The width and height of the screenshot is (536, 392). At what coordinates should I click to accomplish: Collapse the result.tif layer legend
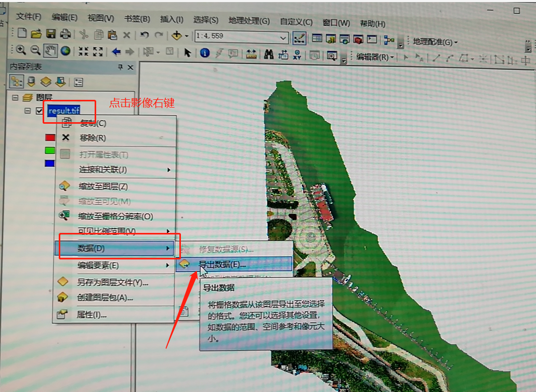[28, 111]
